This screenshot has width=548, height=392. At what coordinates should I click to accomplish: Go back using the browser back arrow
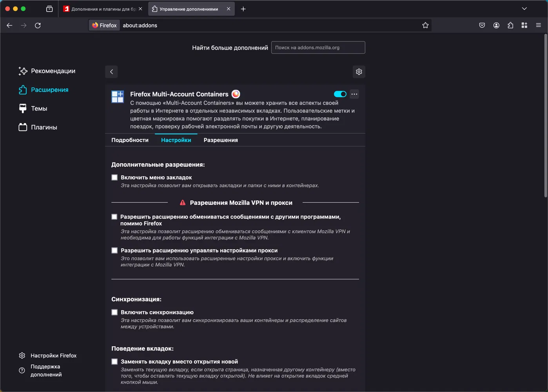click(9, 25)
